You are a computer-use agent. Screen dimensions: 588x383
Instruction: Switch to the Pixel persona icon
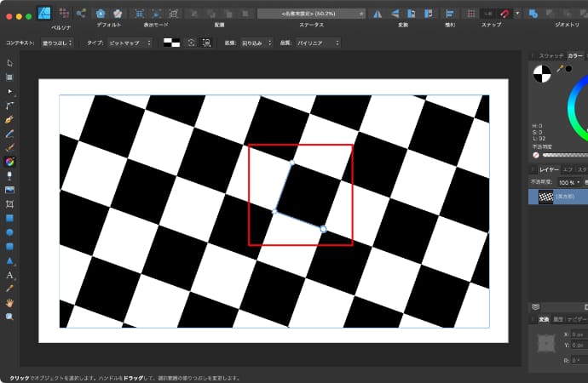pos(63,14)
